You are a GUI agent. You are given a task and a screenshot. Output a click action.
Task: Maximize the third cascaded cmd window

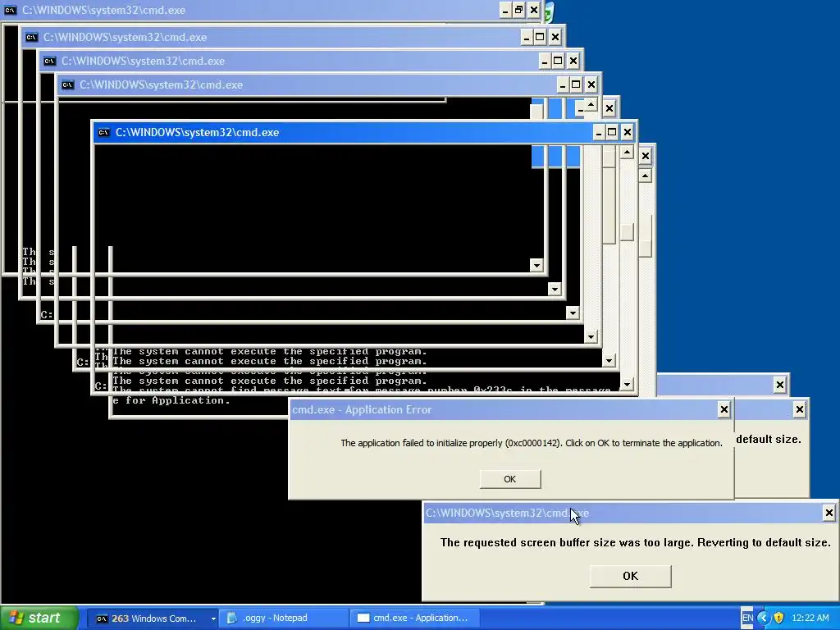[x=558, y=61]
